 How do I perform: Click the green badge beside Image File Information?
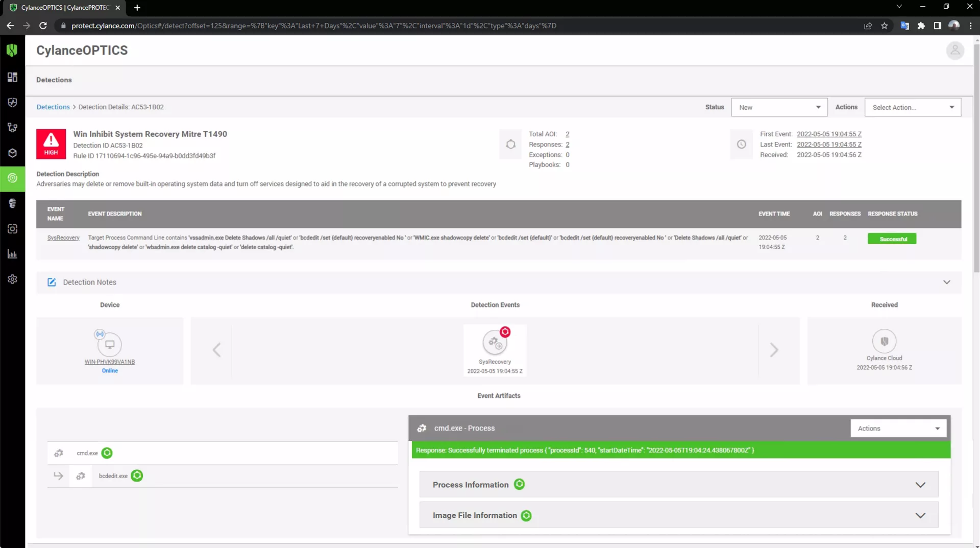526,516
